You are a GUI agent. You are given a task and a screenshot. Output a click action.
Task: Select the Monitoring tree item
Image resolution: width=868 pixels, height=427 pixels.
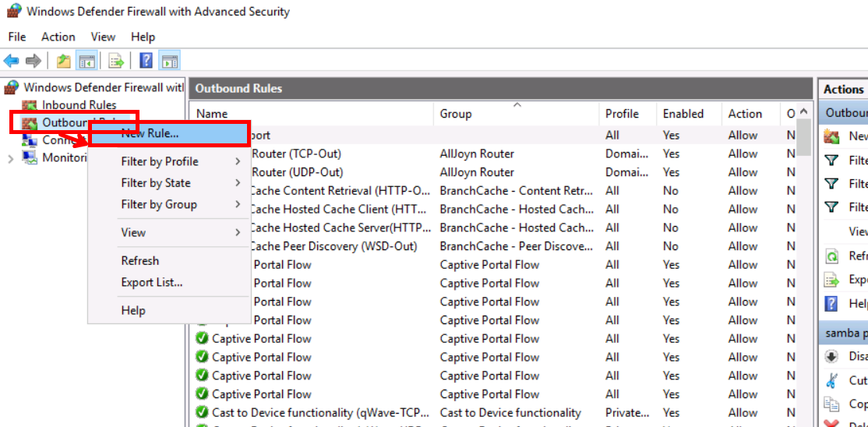coord(65,158)
